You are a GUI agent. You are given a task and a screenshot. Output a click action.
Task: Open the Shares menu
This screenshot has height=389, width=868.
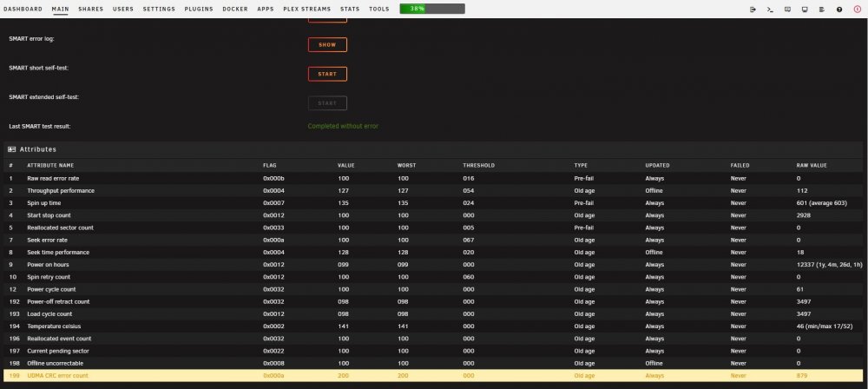click(x=91, y=10)
